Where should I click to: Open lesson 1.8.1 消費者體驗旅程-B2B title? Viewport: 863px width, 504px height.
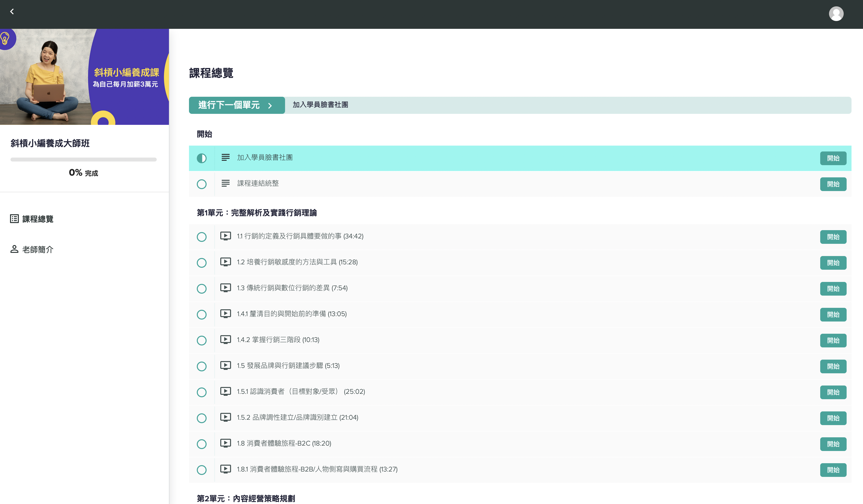[x=317, y=469]
